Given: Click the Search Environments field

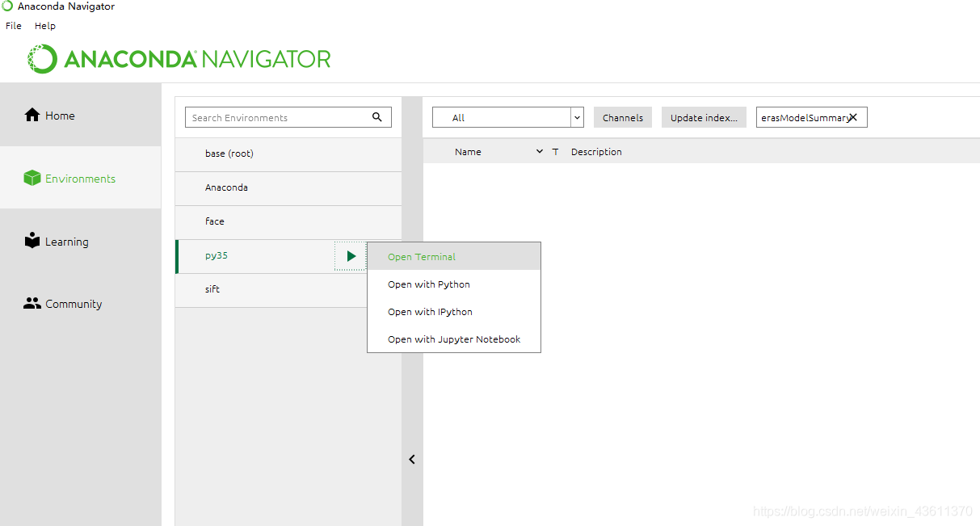Looking at the screenshot, I should 288,117.
